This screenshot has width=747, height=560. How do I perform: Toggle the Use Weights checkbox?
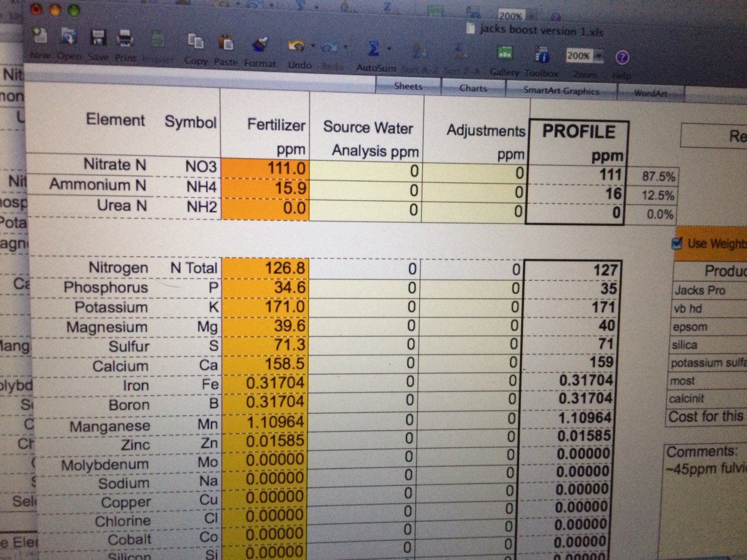coord(678,243)
